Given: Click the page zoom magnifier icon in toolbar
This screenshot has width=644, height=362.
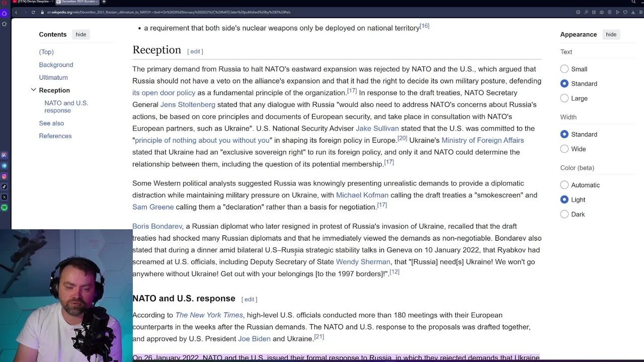Looking at the screenshot, I should coord(586,12).
